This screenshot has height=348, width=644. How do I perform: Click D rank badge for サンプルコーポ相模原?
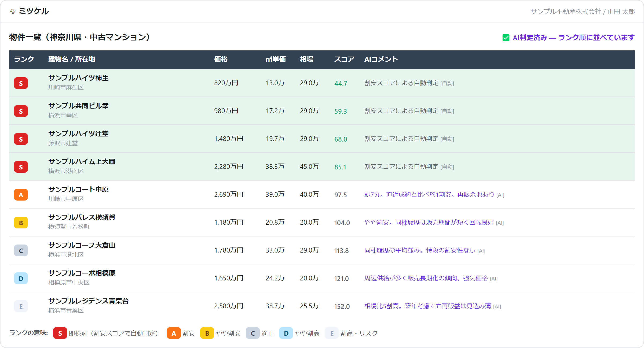pyautogui.click(x=21, y=278)
